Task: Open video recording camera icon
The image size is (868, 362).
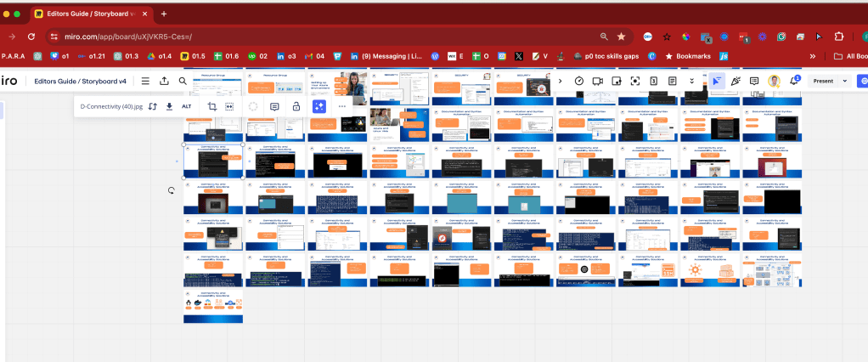Action: coord(597,81)
